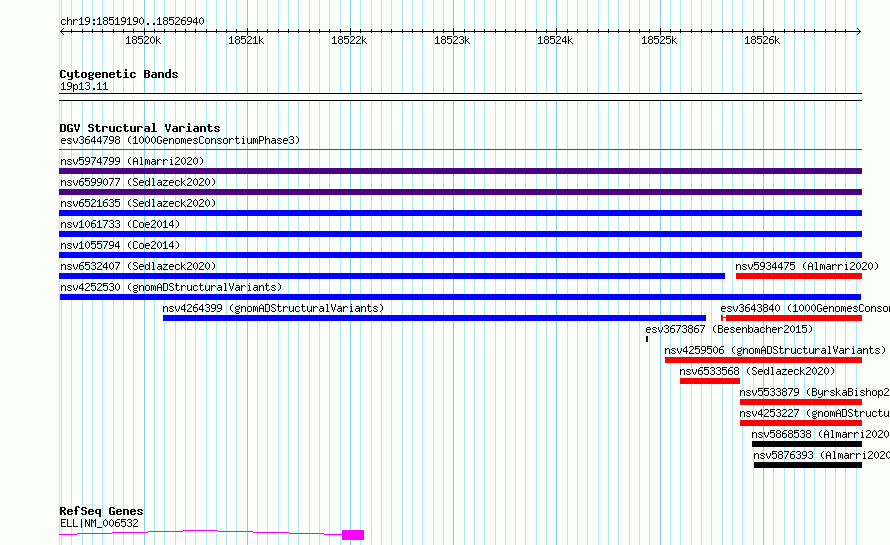Select the blue nsv6532407 variant bar
Screen dimensions: 890x545
pyautogui.click(x=392, y=276)
